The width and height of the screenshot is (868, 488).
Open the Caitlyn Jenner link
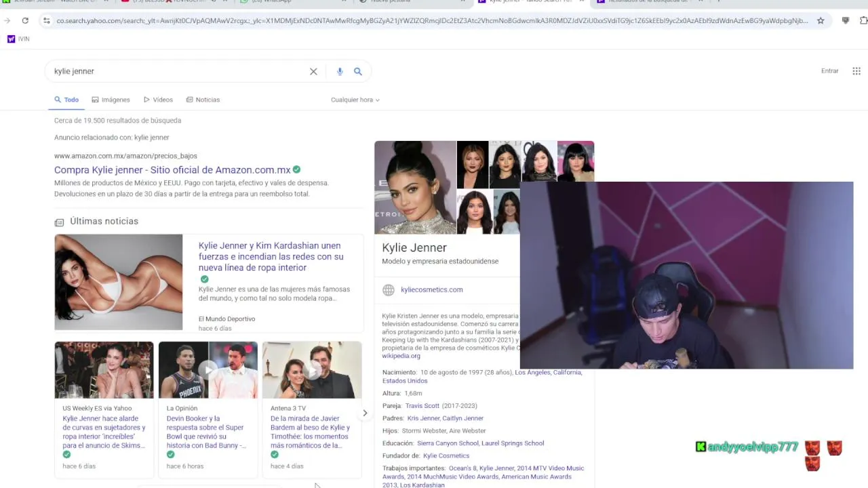pos(463,418)
